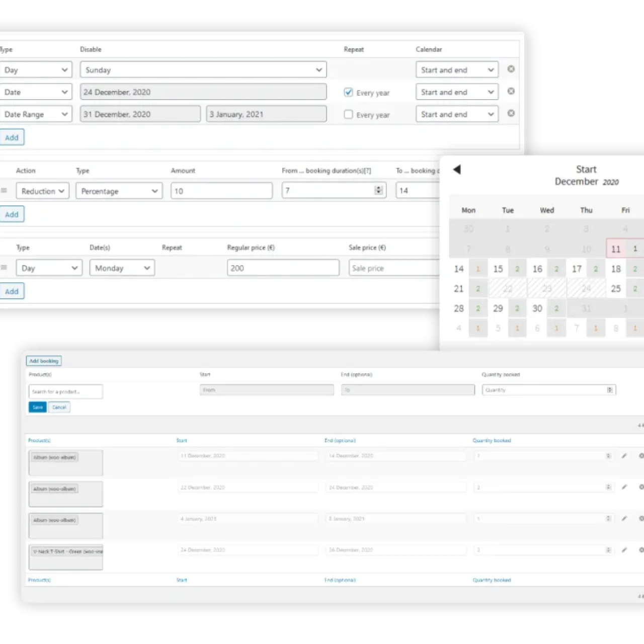Edit booking starting 22 December, 2020
Screen dimensions: 644x644
(x=624, y=487)
